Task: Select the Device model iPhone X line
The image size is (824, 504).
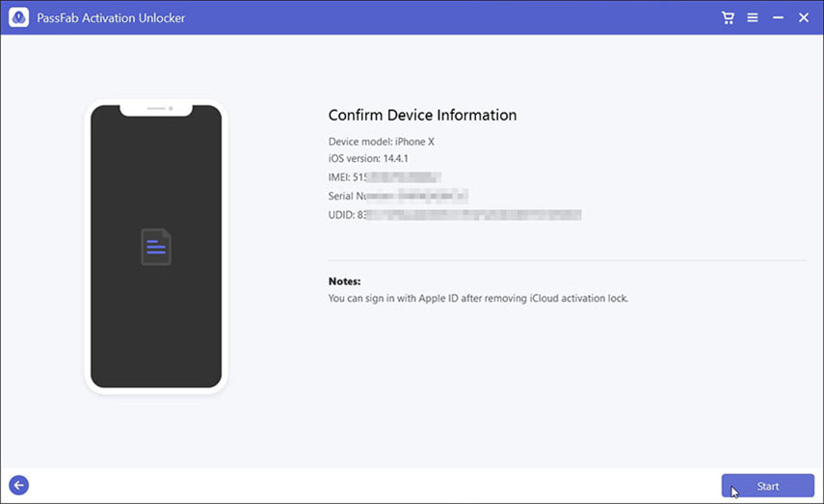Action: coord(381,142)
